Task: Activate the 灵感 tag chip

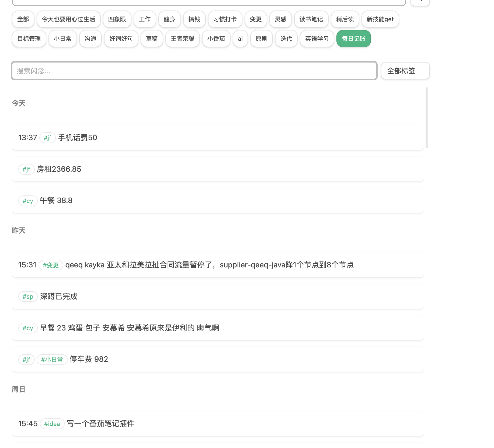Action: 280,19
